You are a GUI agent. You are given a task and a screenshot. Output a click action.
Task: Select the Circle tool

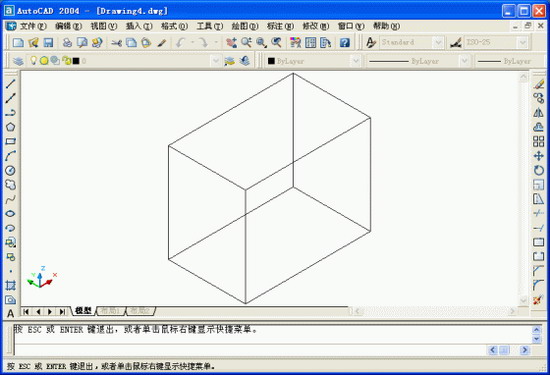[x=11, y=170]
